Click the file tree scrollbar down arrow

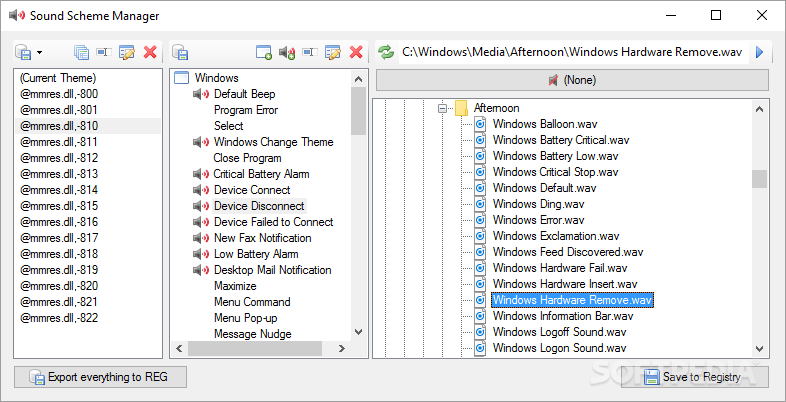pyautogui.click(x=759, y=348)
